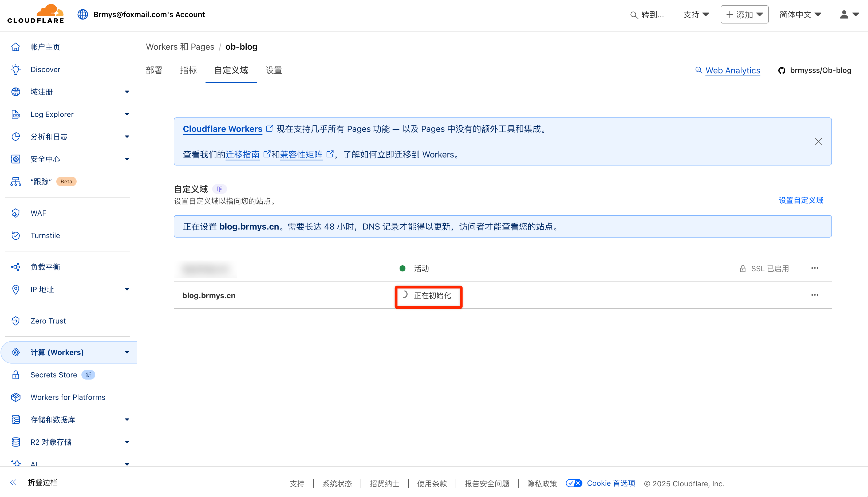This screenshot has width=868, height=497.
Task: Open the brmysss/Ob-blog repository link
Action: click(820, 70)
